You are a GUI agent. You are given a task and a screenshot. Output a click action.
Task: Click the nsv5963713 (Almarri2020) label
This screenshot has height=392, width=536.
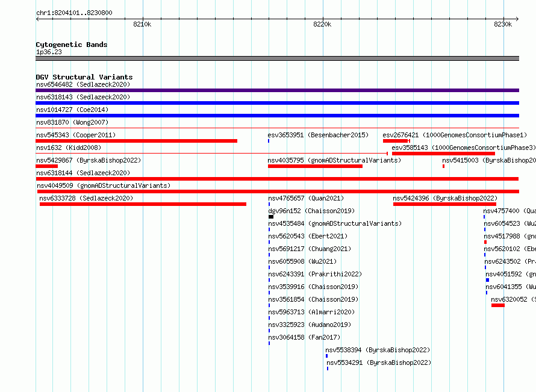[x=311, y=312]
